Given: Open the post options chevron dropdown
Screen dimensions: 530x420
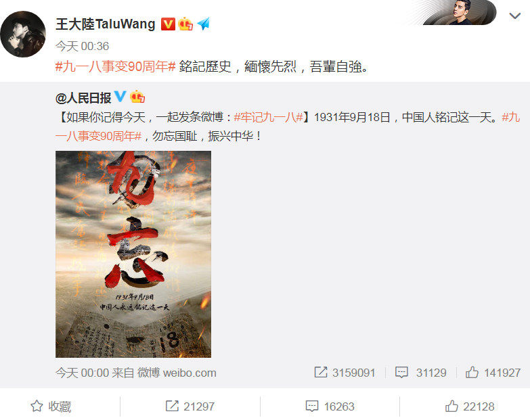Looking at the screenshot, I should click(x=514, y=16).
